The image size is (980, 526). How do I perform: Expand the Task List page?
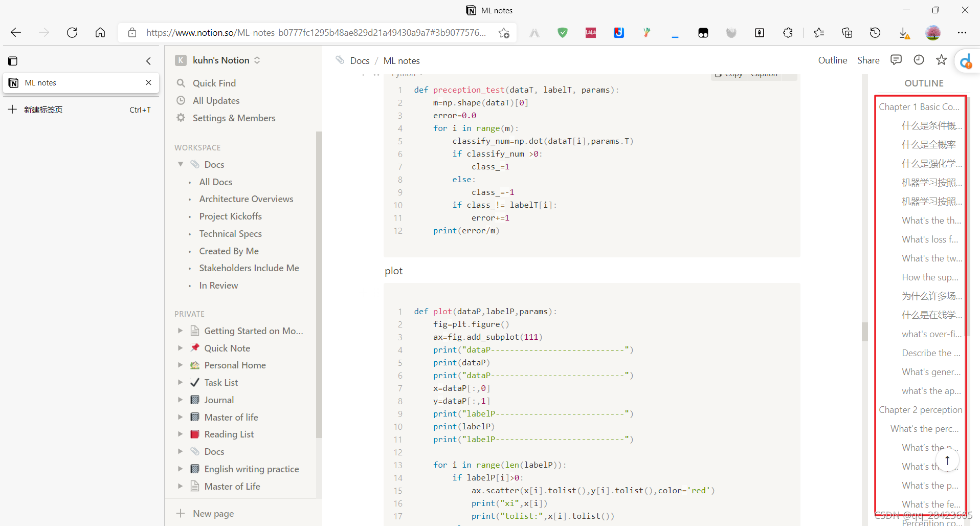click(x=180, y=382)
